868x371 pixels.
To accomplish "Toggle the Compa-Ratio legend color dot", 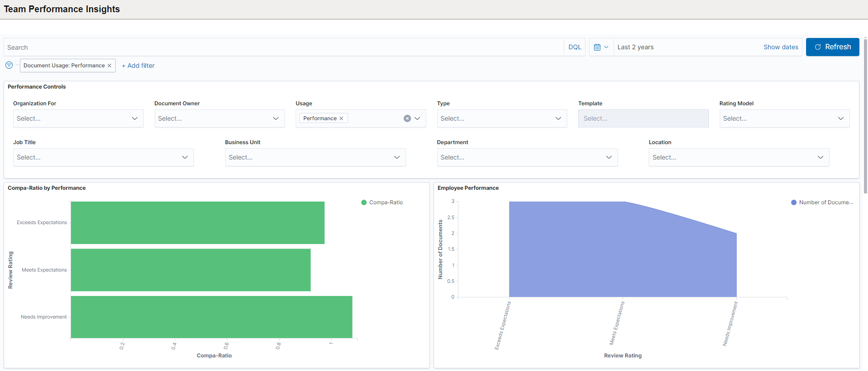I will pyautogui.click(x=364, y=202).
